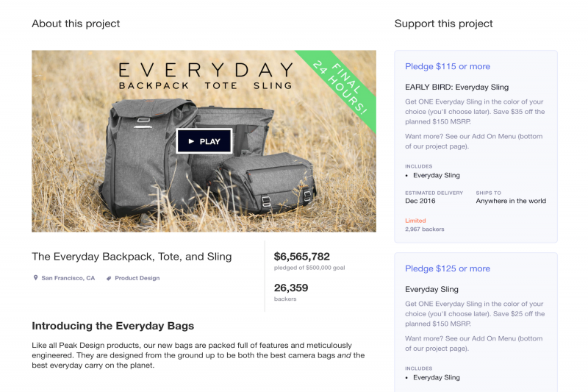Click the location pin icon beside San Francisco
The image size is (588, 392).
(x=35, y=277)
